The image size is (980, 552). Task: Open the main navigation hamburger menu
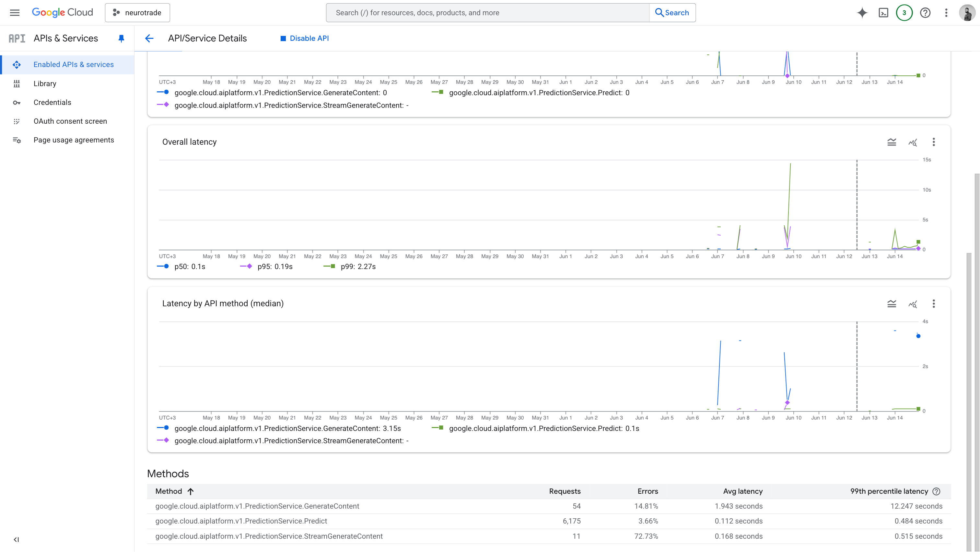tap(15, 13)
